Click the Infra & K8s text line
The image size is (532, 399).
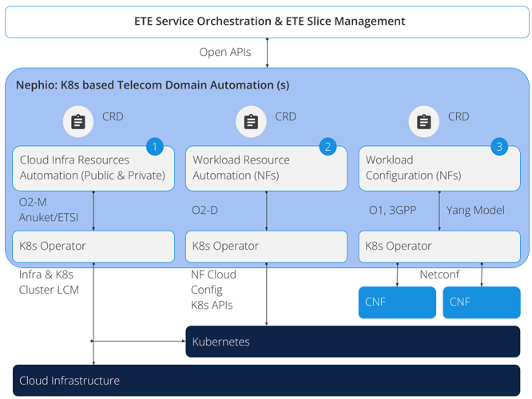(46, 275)
